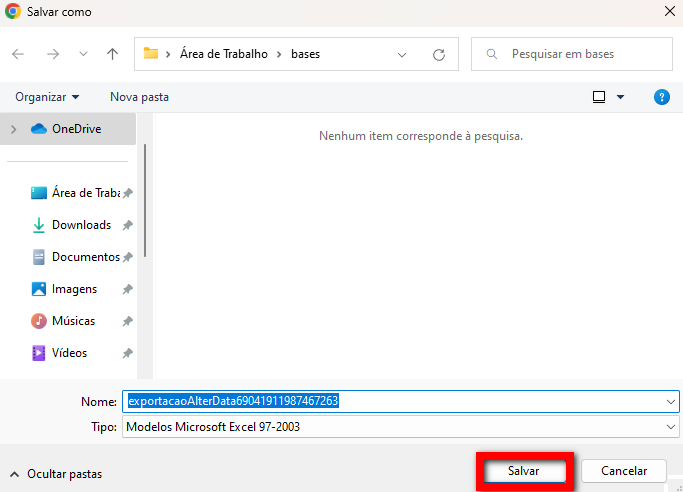Go up one folder level

113,54
